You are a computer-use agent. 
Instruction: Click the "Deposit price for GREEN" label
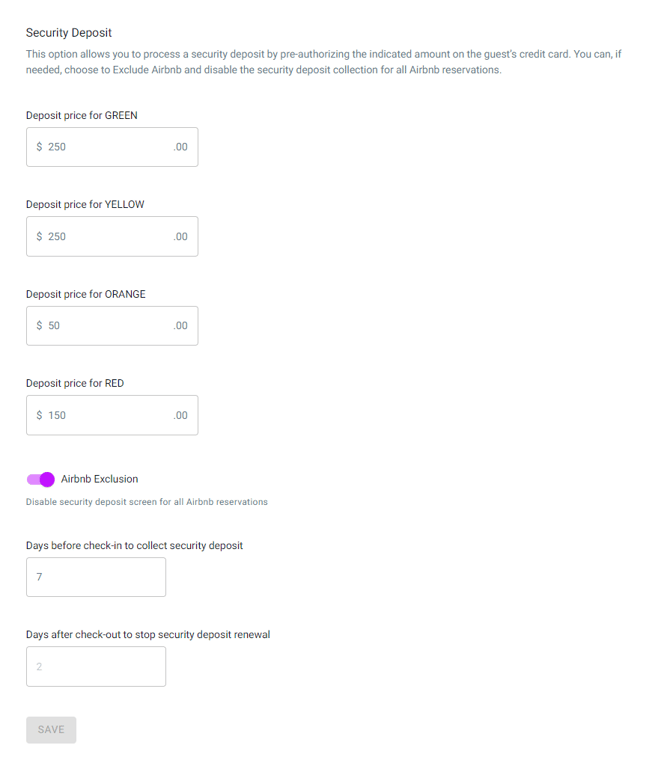[82, 115]
